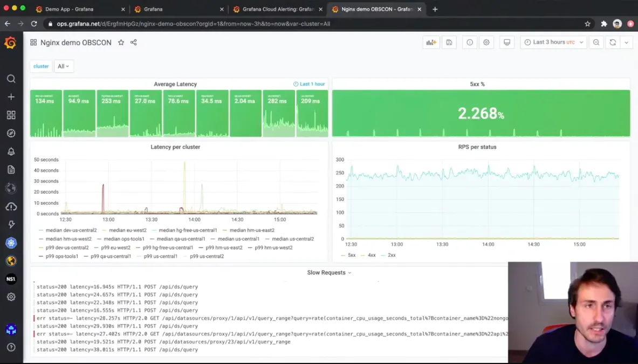Viewport: 638px width, 364px height.
Task: Click the 134 ms latency stat tile
Action: click(x=46, y=113)
